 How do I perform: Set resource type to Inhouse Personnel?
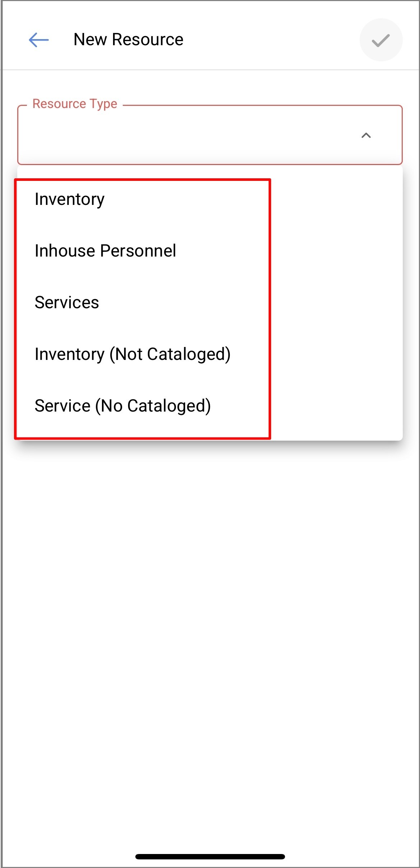click(105, 251)
